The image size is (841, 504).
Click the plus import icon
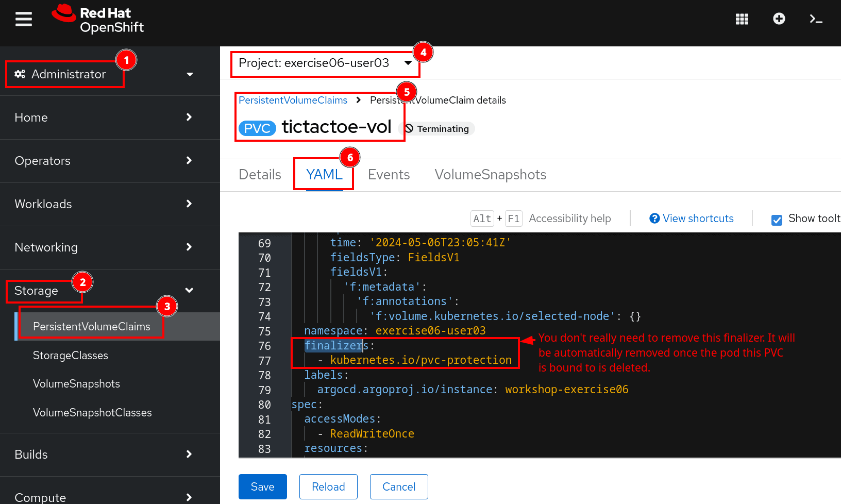pos(779,19)
